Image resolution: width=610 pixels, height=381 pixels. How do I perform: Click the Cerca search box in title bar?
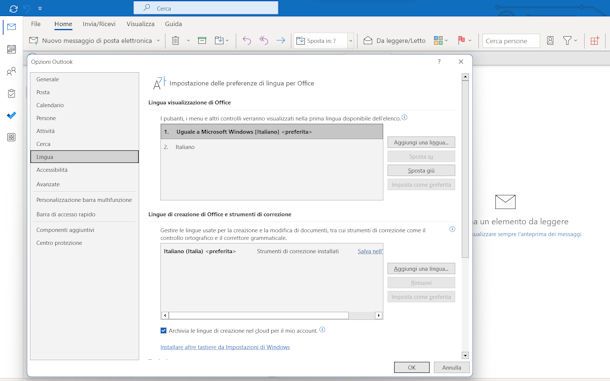tap(206, 8)
